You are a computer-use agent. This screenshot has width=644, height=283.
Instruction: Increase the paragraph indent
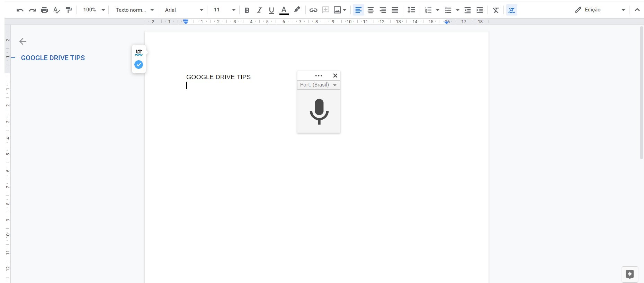(x=480, y=10)
